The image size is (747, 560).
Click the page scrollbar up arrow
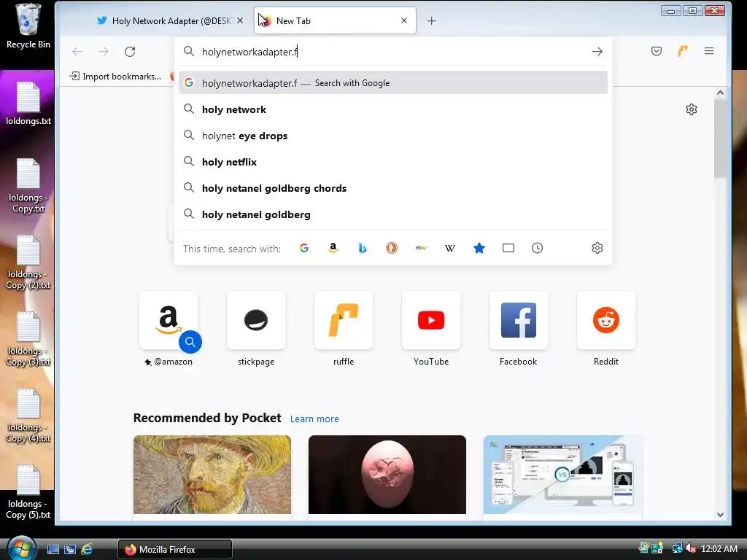pyautogui.click(x=720, y=93)
